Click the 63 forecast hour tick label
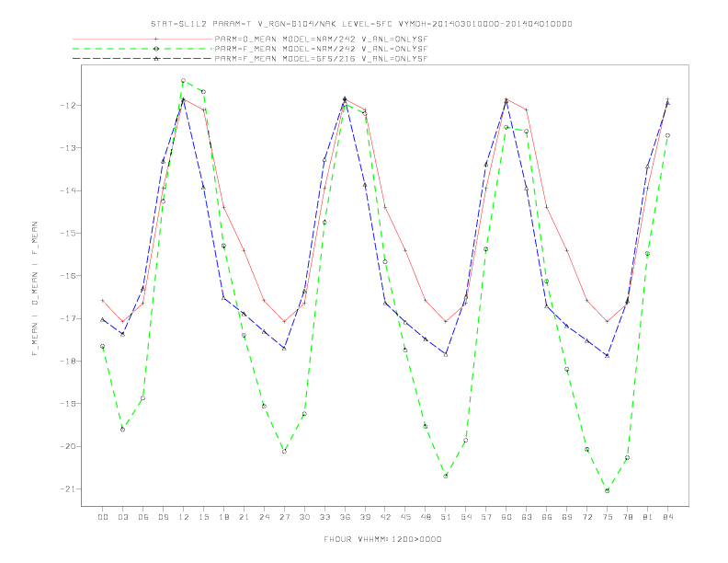Screen dimensions: 728x563 527,517
